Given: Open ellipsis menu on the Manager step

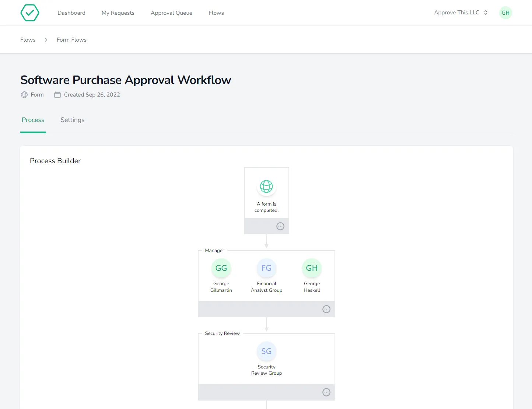Looking at the screenshot, I should click(x=326, y=309).
